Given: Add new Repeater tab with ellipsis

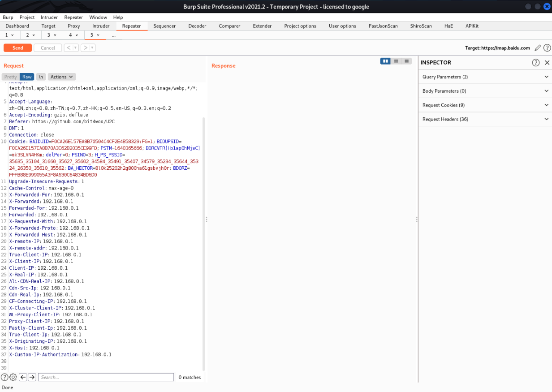Looking at the screenshot, I should pyautogui.click(x=114, y=35).
